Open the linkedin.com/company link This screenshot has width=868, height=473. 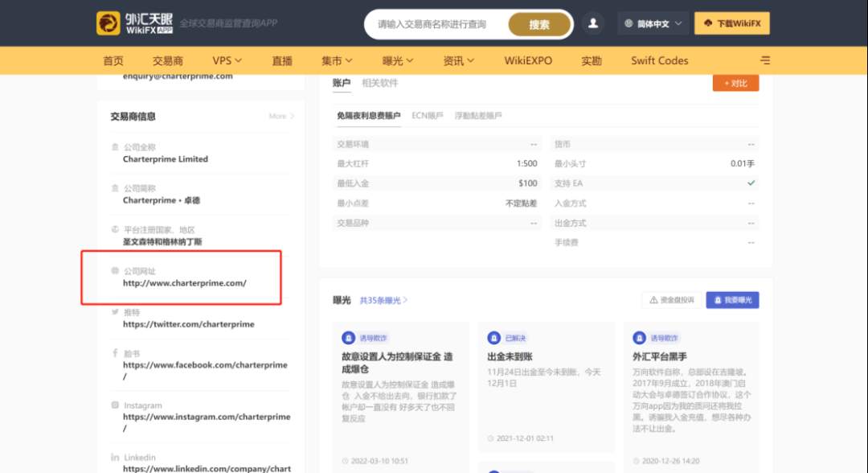tap(207, 468)
